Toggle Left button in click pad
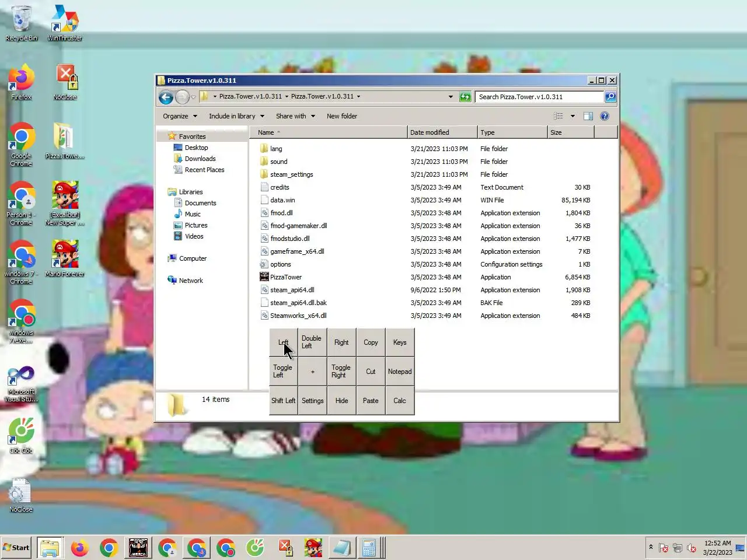Viewport: 747px width, 560px height. pos(283,372)
